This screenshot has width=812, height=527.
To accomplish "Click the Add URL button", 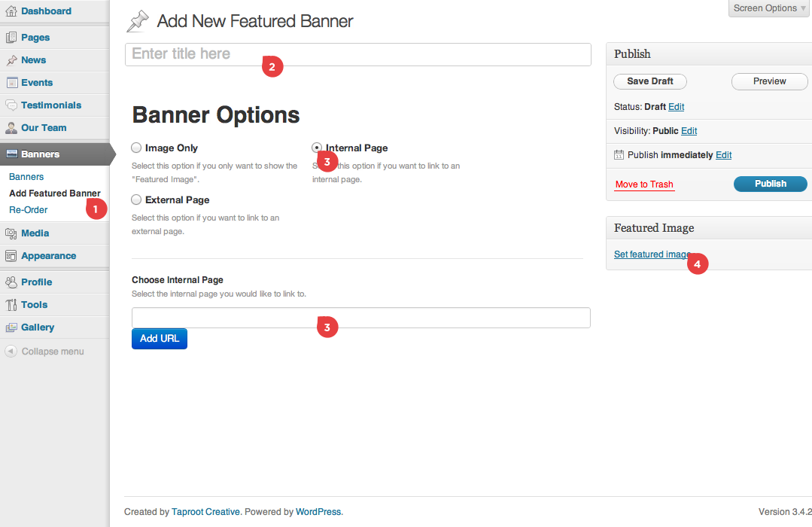I will 160,339.
